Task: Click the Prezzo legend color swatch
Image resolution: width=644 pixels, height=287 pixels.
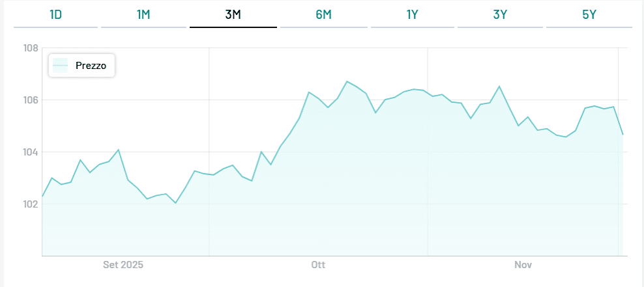Action: coord(61,65)
